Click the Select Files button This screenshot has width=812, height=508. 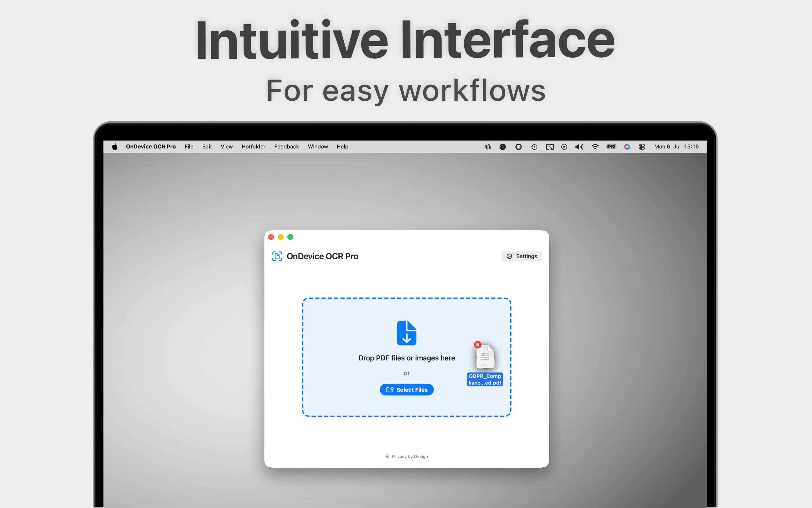407,390
